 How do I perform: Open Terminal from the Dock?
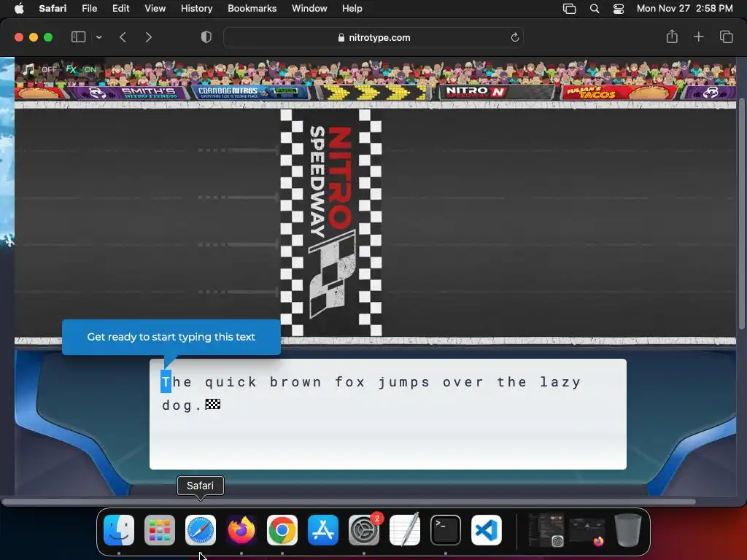click(446, 530)
